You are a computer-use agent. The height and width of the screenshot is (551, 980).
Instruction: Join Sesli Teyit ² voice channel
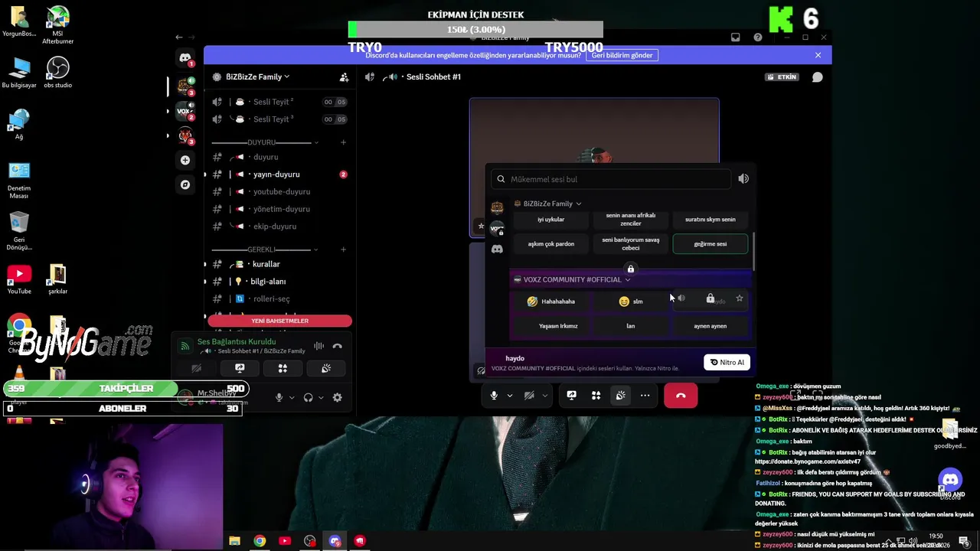(x=279, y=102)
